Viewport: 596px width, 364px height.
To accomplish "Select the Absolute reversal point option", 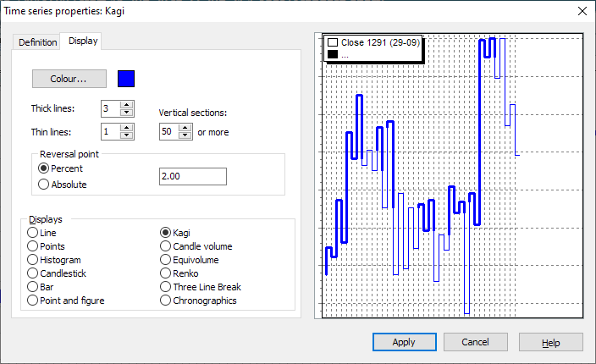I will click(x=44, y=184).
